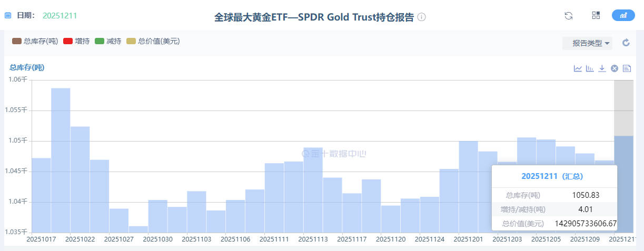This screenshot has width=644, height=251.
Task: Click the round X restore icon
Action: pos(615,68)
